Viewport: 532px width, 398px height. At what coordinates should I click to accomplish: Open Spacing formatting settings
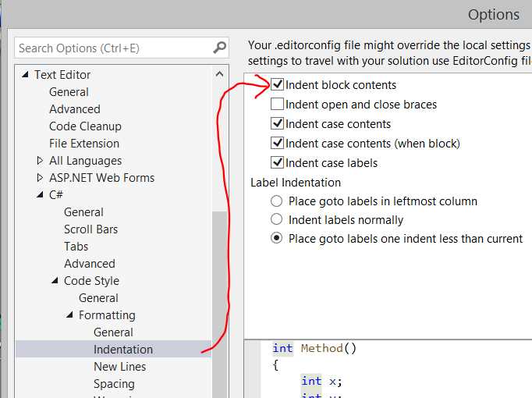point(114,384)
